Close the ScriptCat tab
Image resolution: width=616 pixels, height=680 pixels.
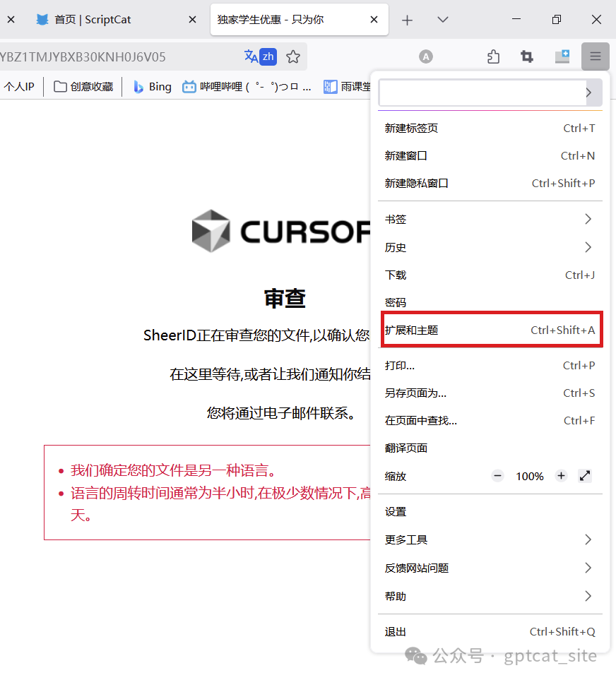point(193,20)
